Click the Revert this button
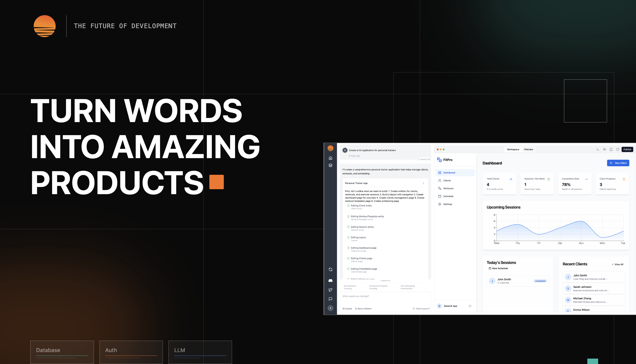 pos(424,159)
